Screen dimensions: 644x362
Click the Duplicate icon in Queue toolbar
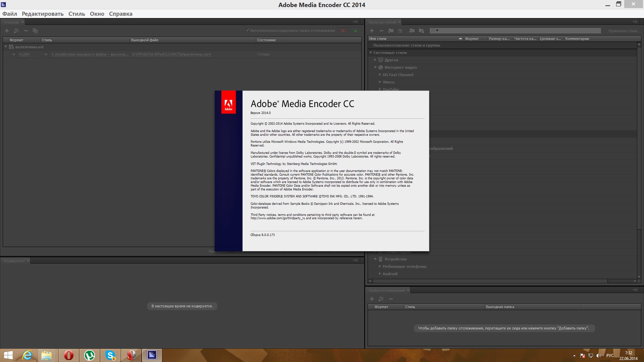tap(35, 31)
